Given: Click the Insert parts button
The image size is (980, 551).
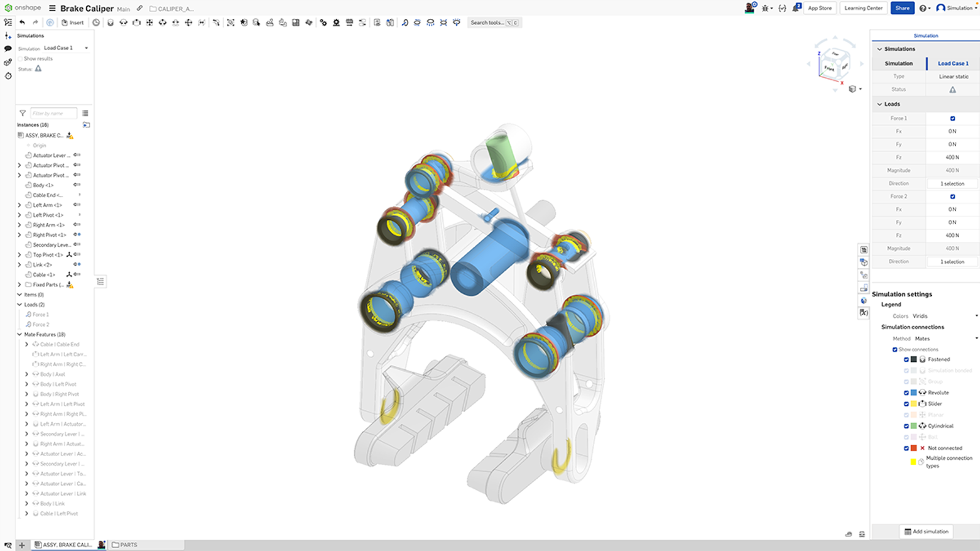Looking at the screenshot, I should coord(73,23).
